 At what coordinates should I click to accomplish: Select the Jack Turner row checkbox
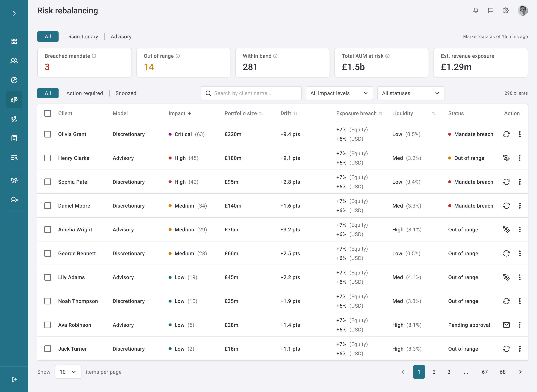point(48,349)
